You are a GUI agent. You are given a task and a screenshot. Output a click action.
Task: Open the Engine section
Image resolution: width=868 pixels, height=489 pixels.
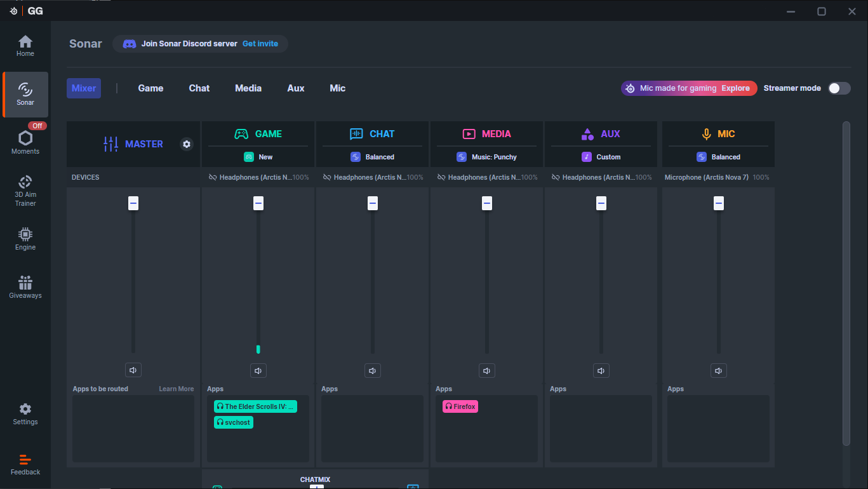25,239
